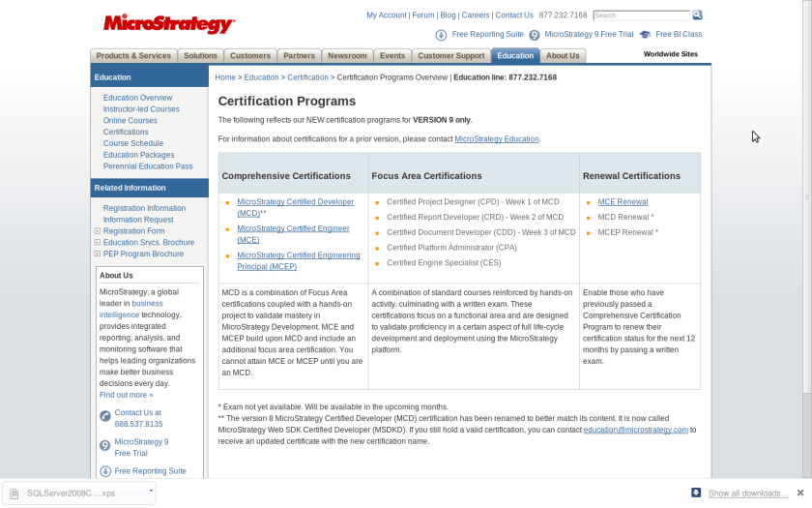
Task: Click the phone icon beside Contact Us
Action: tap(105, 417)
